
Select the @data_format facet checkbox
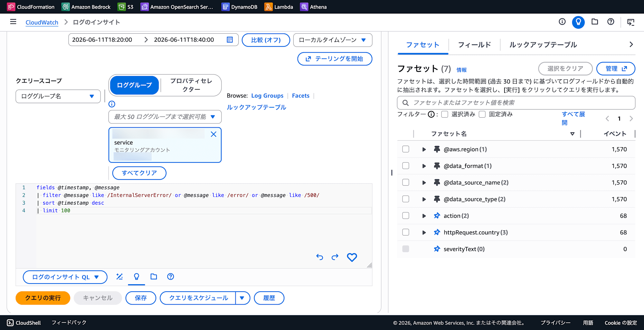(406, 166)
